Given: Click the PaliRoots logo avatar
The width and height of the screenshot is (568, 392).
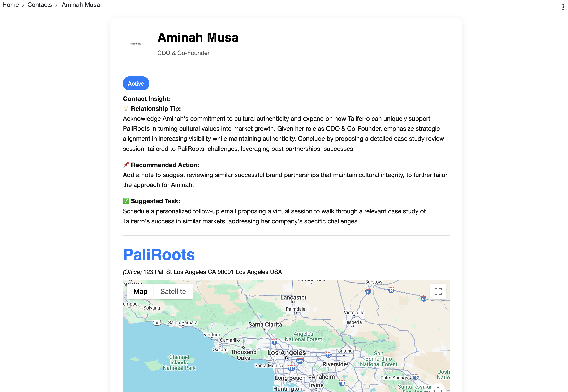Looking at the screenshot, I should point(135,44).
